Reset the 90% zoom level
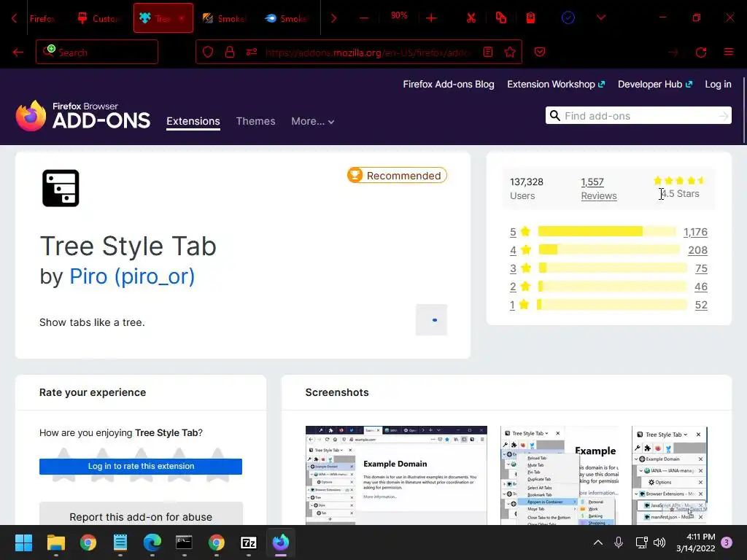Screen dimensions: 747x560 (399, 16)
